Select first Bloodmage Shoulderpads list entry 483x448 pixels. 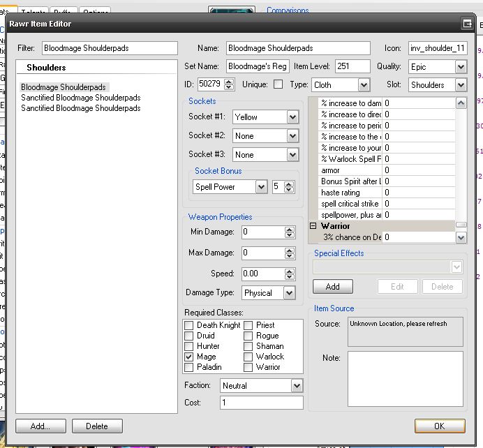(x=64, y=87)
